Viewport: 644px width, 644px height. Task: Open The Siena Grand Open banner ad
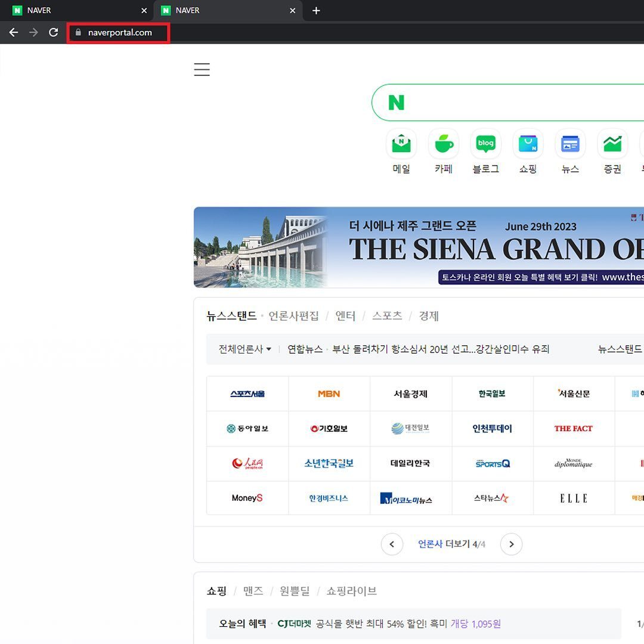419,247
